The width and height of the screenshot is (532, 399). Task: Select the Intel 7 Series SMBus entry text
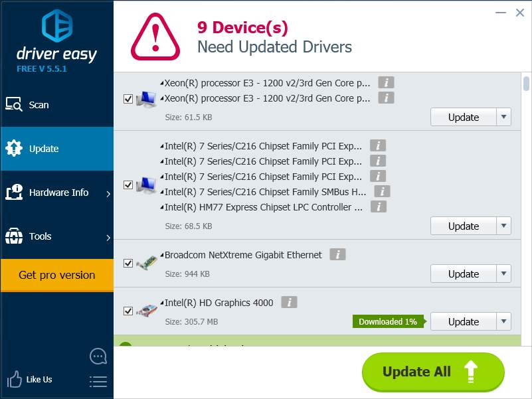coord(265,192)
